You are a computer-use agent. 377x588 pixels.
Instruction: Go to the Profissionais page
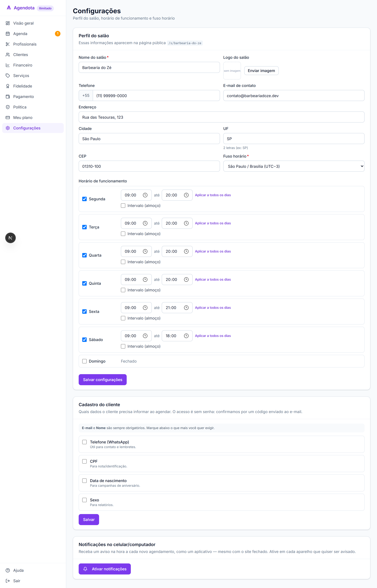click(x=33, y=44)
